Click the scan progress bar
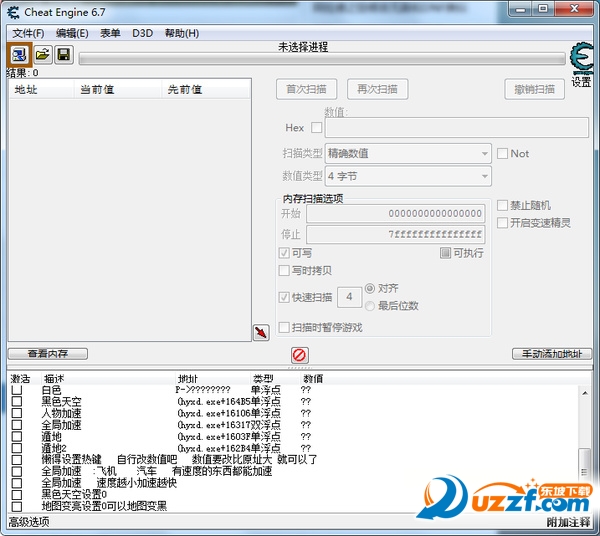600x536 pixels. click(322, 59)
